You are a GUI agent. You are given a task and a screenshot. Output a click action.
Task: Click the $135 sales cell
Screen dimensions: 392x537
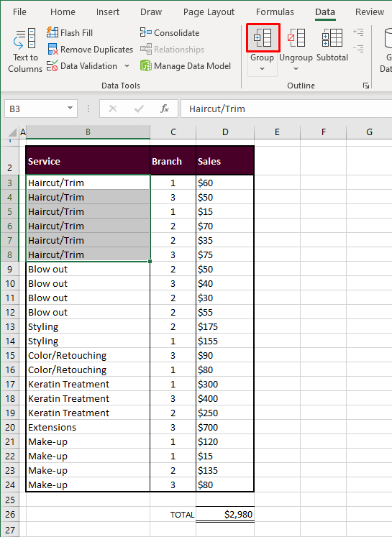click(225, 471)
